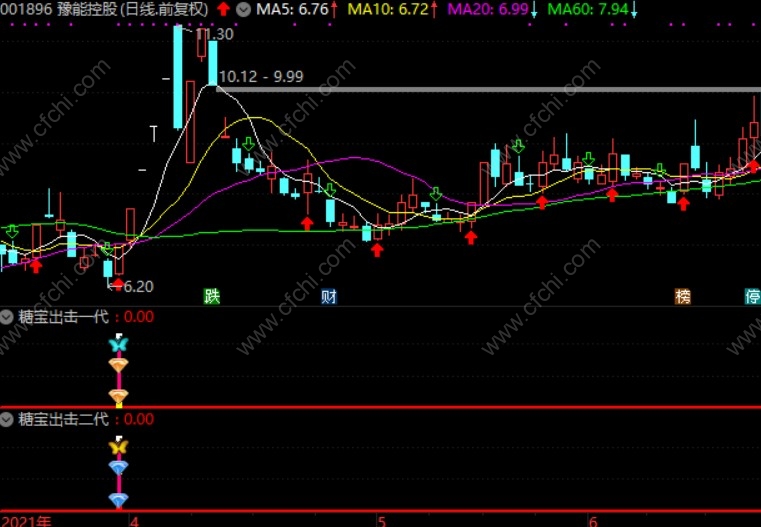Click the 2021年 label on time axis
Screen dimensions: 761x527
[25, 522]
